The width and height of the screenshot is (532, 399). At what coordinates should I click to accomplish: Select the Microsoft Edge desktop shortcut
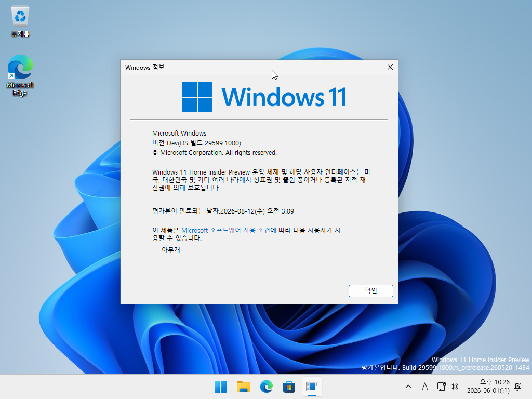[20, 75]
